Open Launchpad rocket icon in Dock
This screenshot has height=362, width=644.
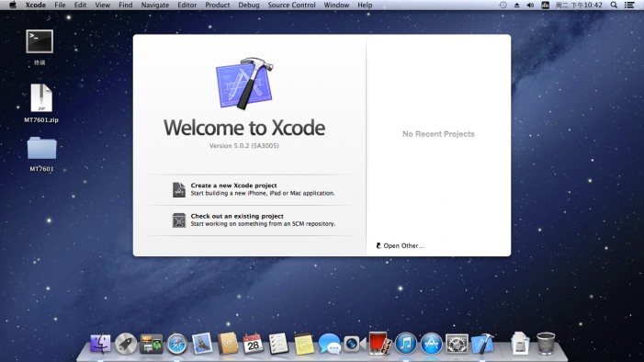pyautogui.click(x=126, y=344)
